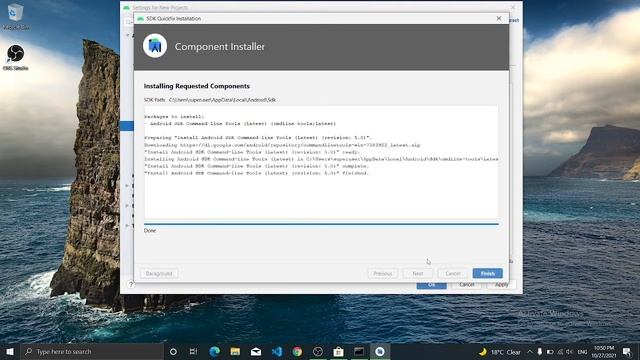Click the log line ending with 'complete.'
The width and height of the screenshot is (640, 360).
click(256, 166)
